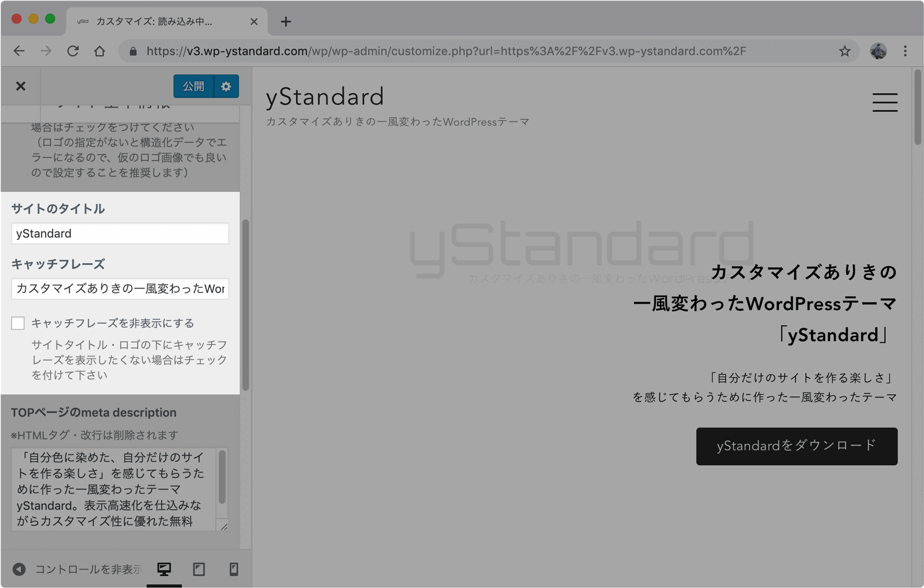The height and width of the screenshot is (588, 924).
Task: Go to browser home icon
Action: click(x=99, y=51)
